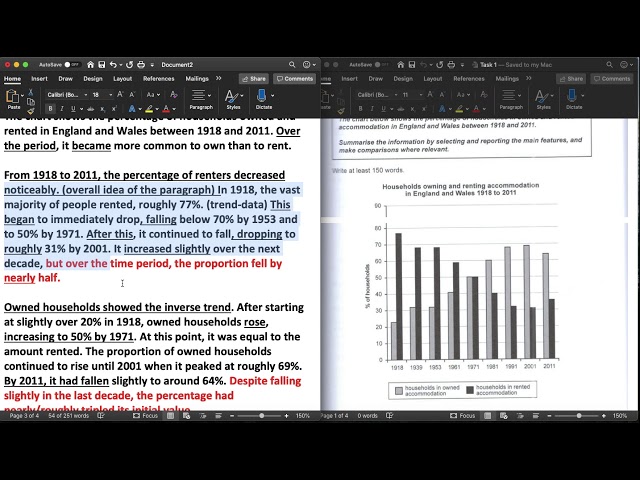Select Format Painter in Document2 ribbon

pos(31,111)
